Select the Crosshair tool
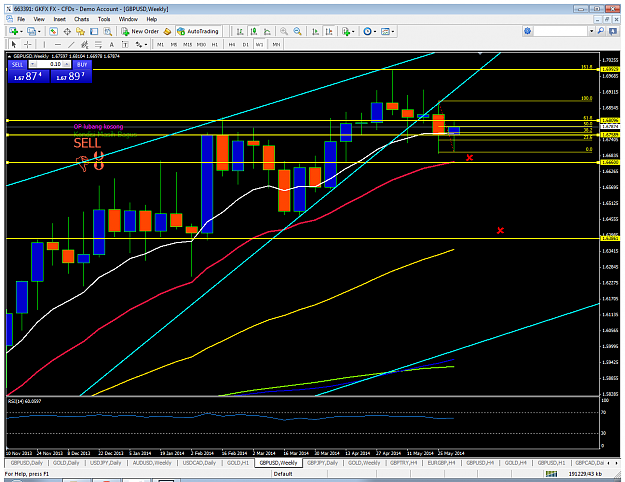625x482 pixels. click(28, 44)
